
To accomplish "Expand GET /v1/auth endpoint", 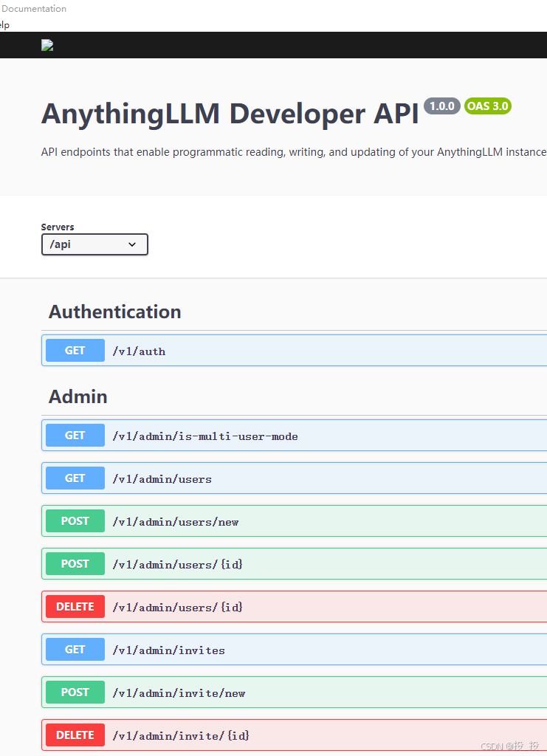I will point(294,351).
